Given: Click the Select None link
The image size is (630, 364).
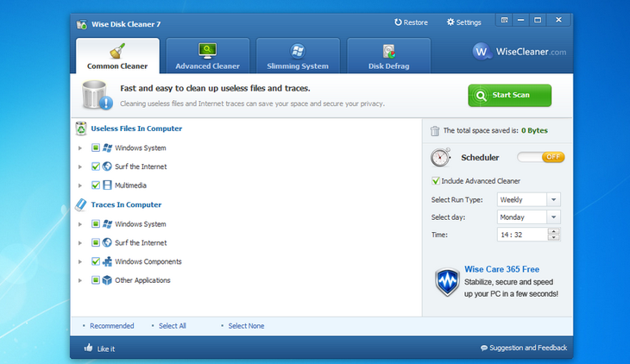Looking at the screenshot, I should [x=246, y=326].
